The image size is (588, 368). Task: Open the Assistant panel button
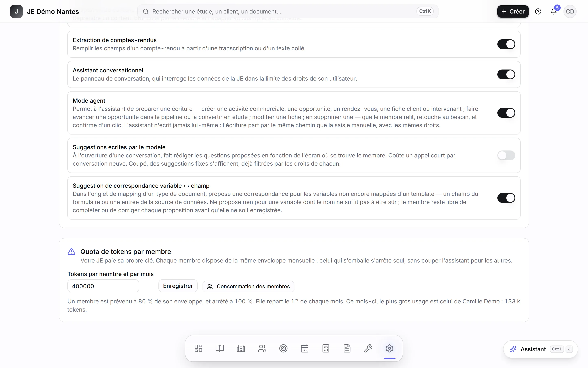[541, 349]
